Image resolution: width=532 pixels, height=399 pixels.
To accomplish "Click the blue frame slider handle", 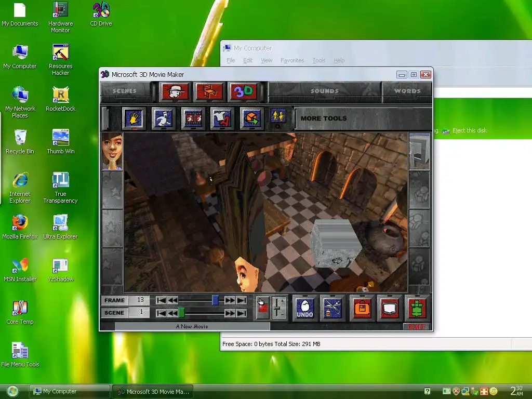I will (215, 300).
